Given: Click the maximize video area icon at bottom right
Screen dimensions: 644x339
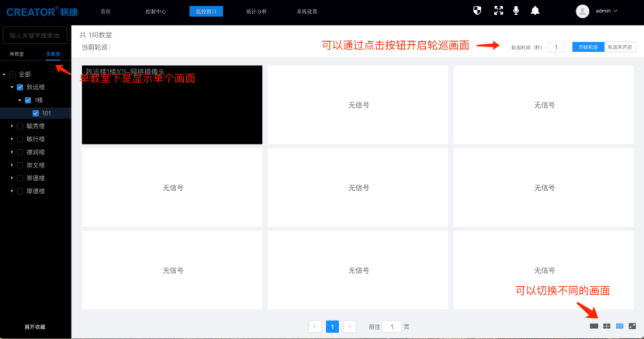Looking at the screenshot, I should click(632, 326).
